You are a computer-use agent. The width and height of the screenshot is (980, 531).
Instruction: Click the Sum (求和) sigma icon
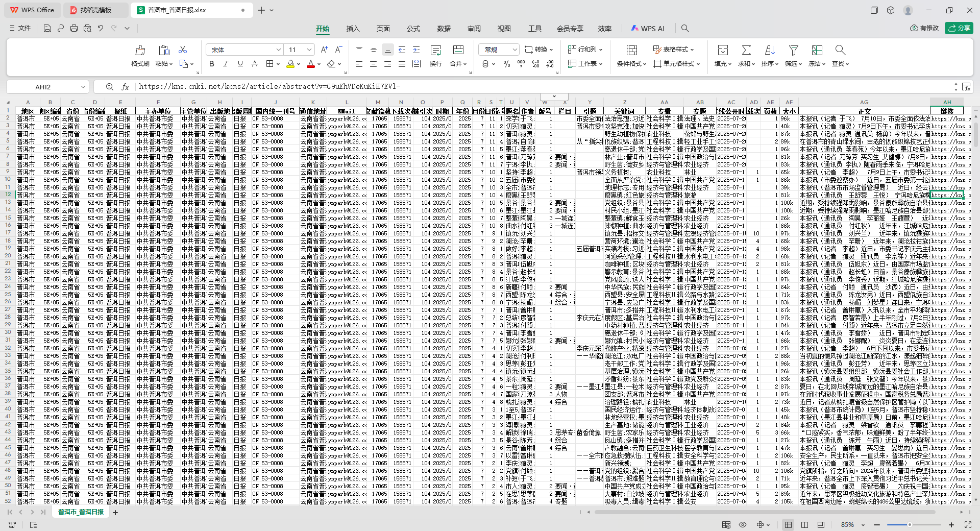point(746,50)
